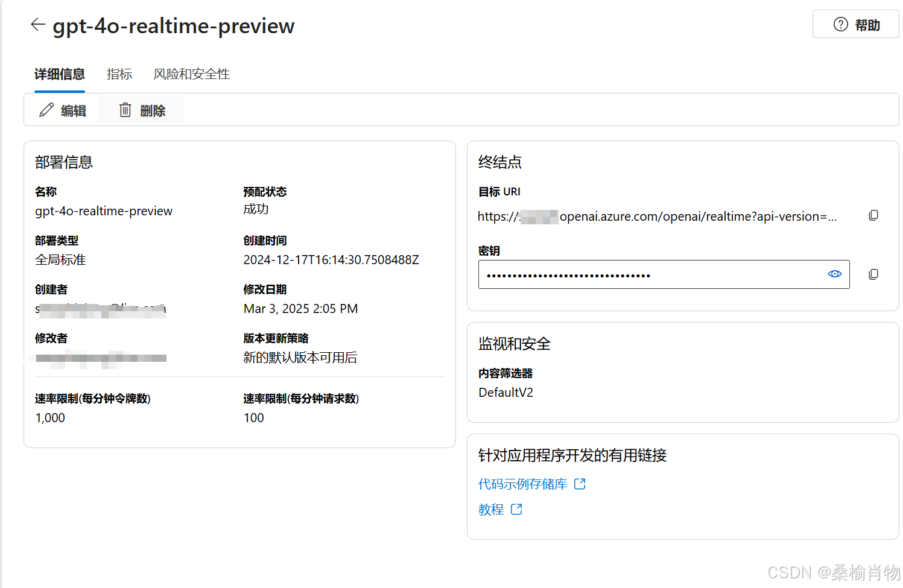Click the 删除 delete button
The width and height of the screenshot is (903, 588).
pos(142,110)
